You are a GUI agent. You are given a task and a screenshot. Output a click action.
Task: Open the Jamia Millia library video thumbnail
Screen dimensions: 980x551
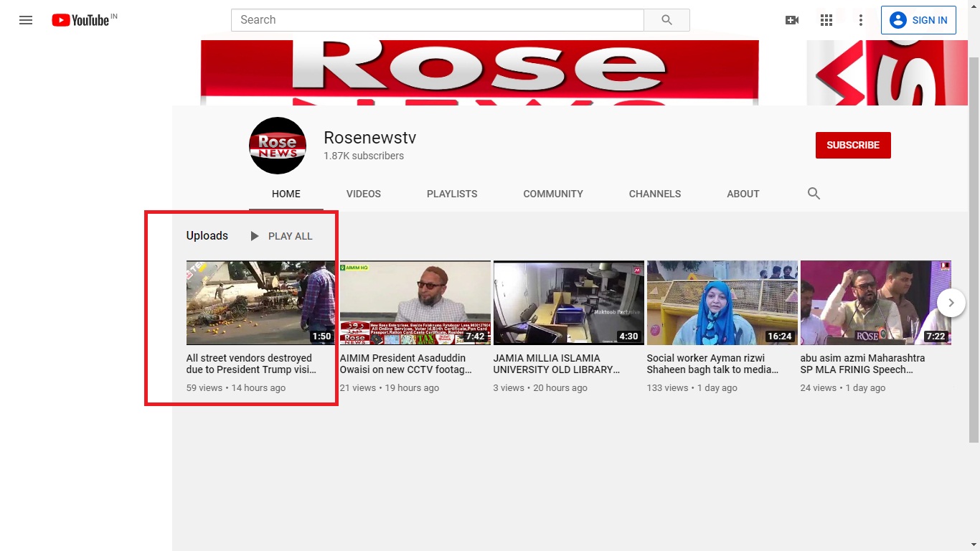569,303
